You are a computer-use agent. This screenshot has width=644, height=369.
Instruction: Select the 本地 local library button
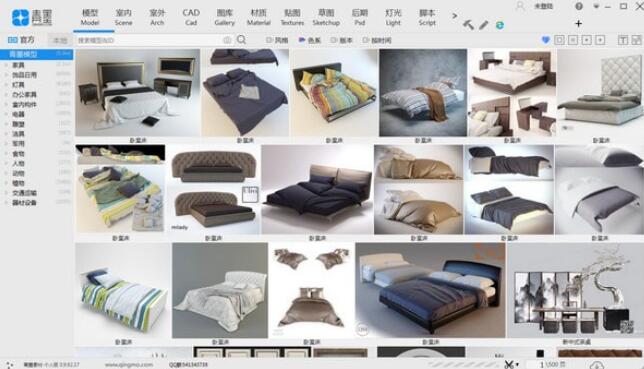point(60,40)
